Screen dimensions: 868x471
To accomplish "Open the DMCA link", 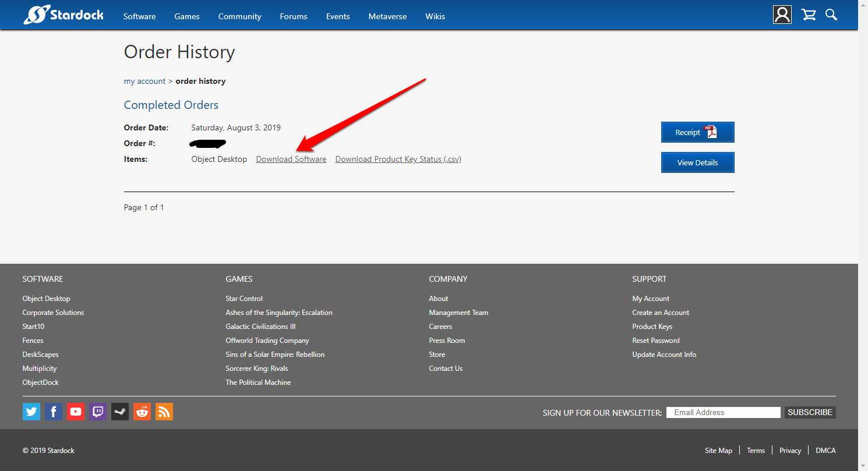I will tap(825, 451).
